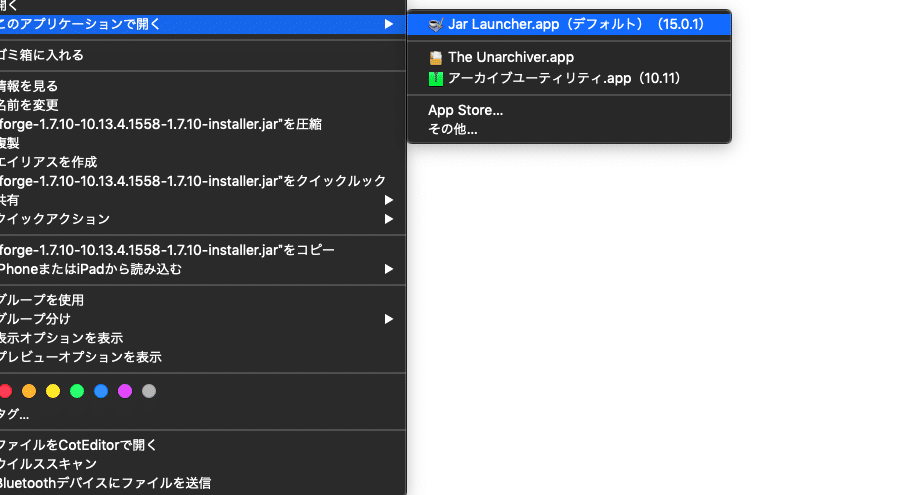This screenshot has width=900, height=495.
Task: Select ウイルススキャン menu item
Action: click(203, 463)
